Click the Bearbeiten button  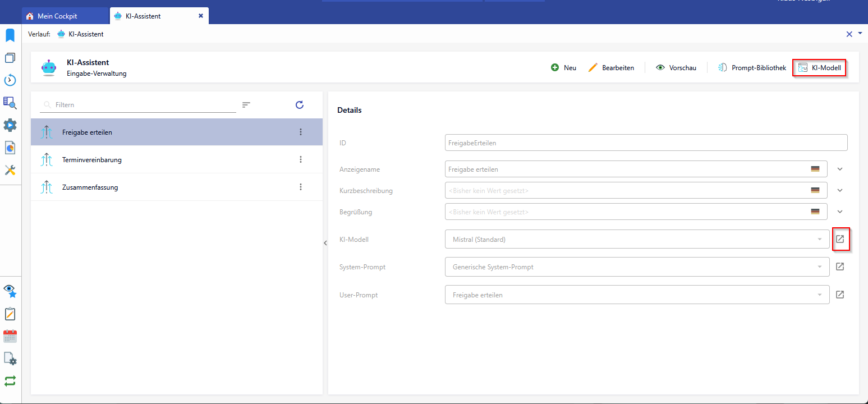(x=612, y=68)
